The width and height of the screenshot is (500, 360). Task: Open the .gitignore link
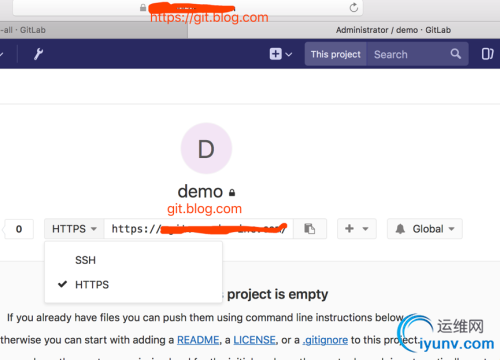pyautogui.click(x=325, y=340)
